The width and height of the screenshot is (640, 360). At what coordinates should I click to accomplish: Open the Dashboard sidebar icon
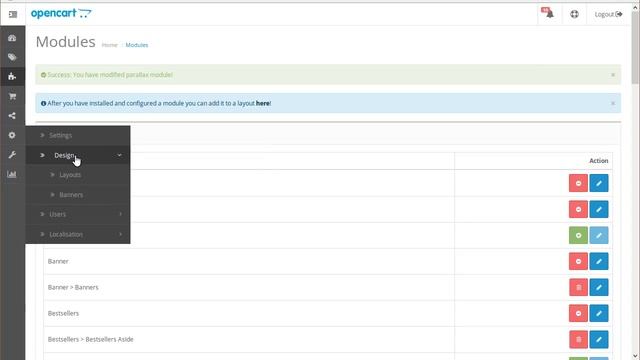tap(12, 38)
